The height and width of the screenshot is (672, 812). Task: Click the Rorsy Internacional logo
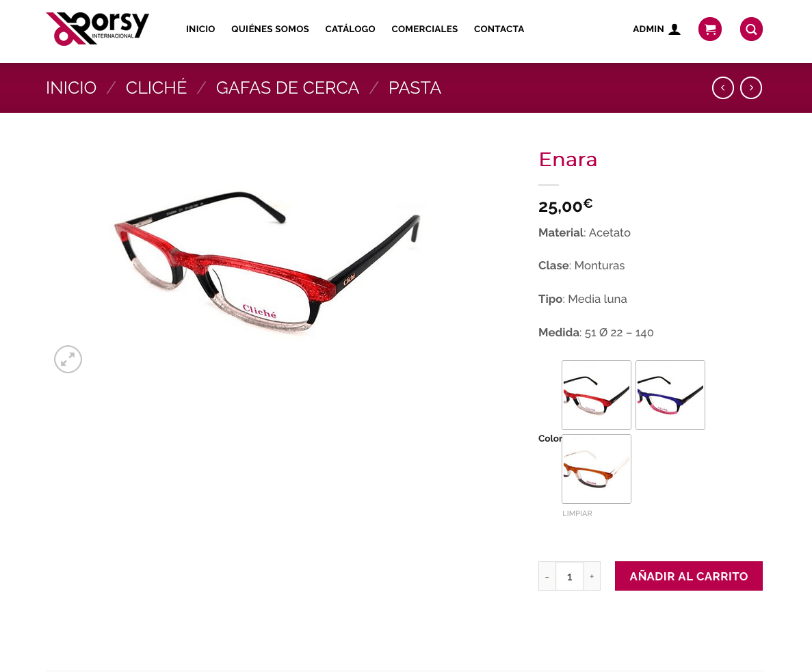[x=97, y=29]
